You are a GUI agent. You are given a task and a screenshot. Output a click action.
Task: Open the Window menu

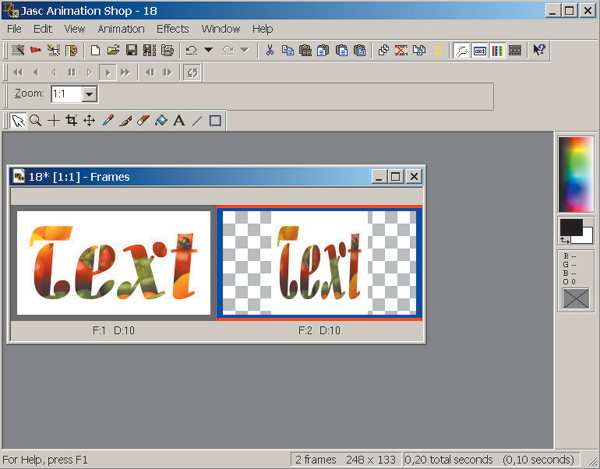221,29
